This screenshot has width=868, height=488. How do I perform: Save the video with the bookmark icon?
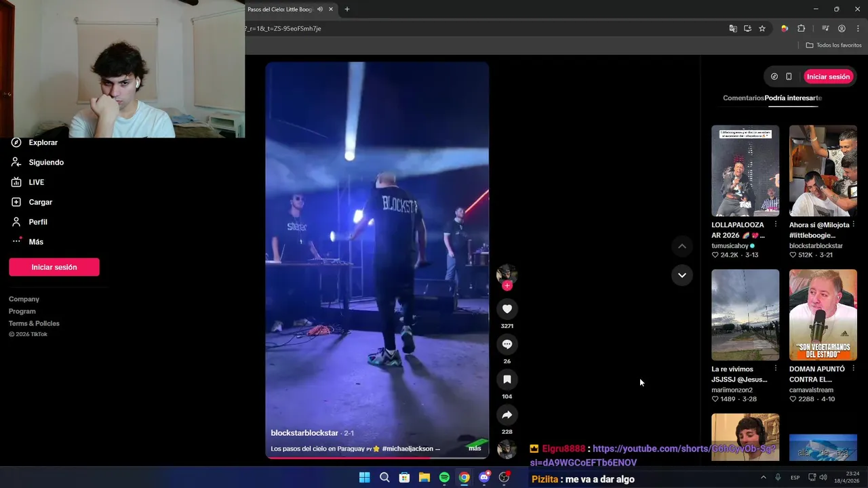pyautogui.click(x=507, y=380)
